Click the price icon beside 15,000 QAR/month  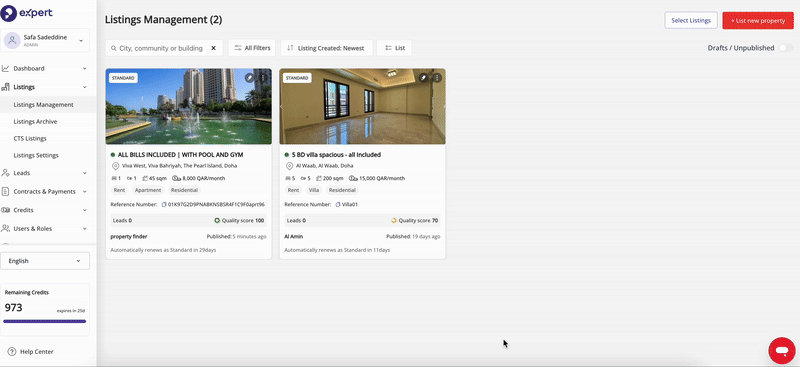(x=353, y=178)
